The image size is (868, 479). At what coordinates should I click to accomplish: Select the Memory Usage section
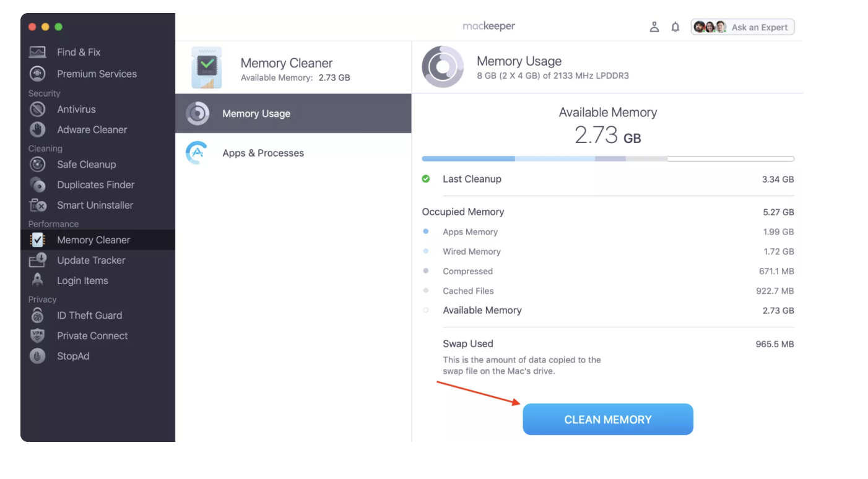(x=256, y=113)
